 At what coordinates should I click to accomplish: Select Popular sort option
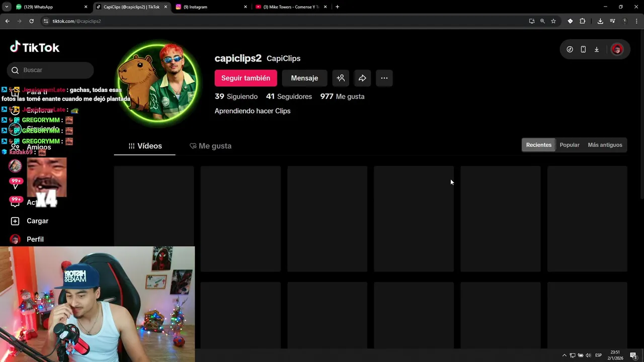pos(570,145)
